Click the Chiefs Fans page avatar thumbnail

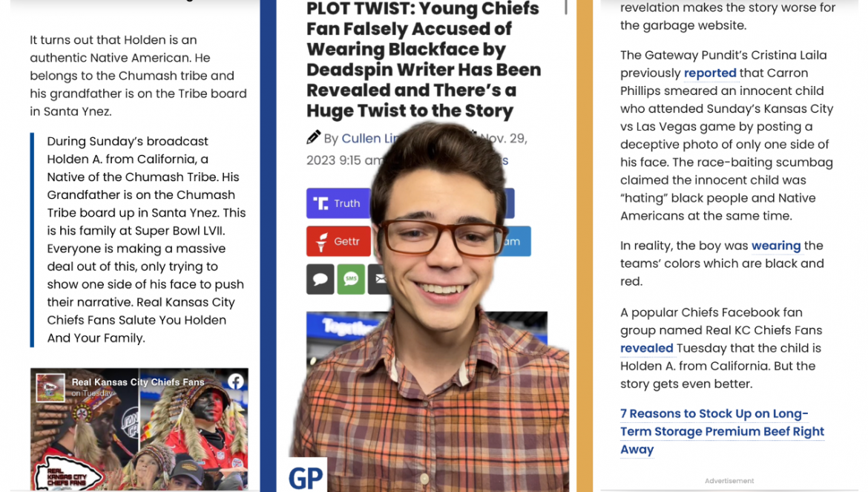(50, 387)
